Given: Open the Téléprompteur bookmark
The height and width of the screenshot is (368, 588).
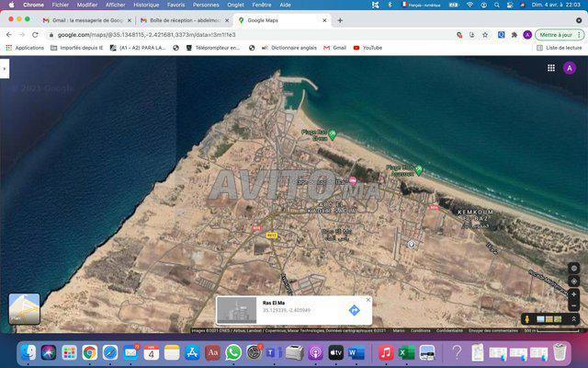Looking at the screenshot, I should pyautogui.click(x=213, y=48).
